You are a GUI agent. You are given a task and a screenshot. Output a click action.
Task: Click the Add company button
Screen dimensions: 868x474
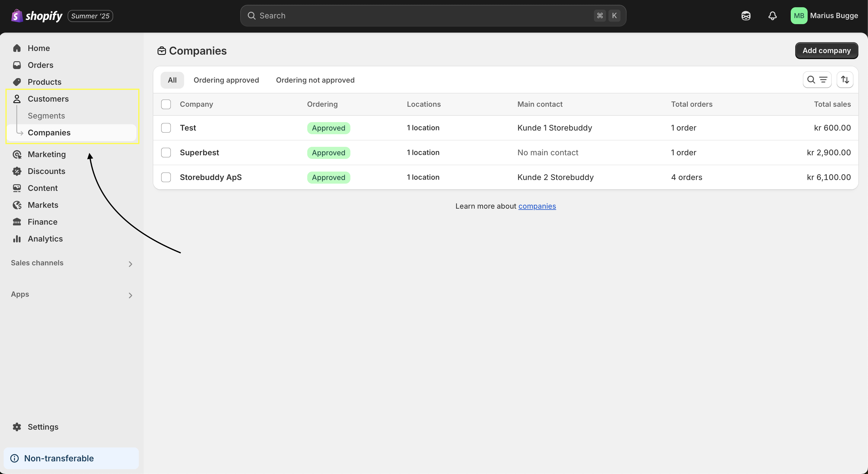click(x=826, y=50)
